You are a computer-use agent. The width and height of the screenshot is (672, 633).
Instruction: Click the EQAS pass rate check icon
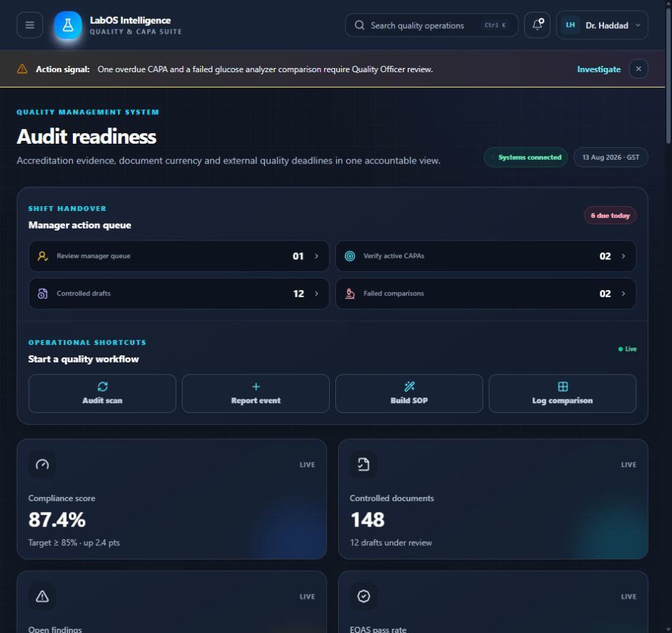coord(363,596)
